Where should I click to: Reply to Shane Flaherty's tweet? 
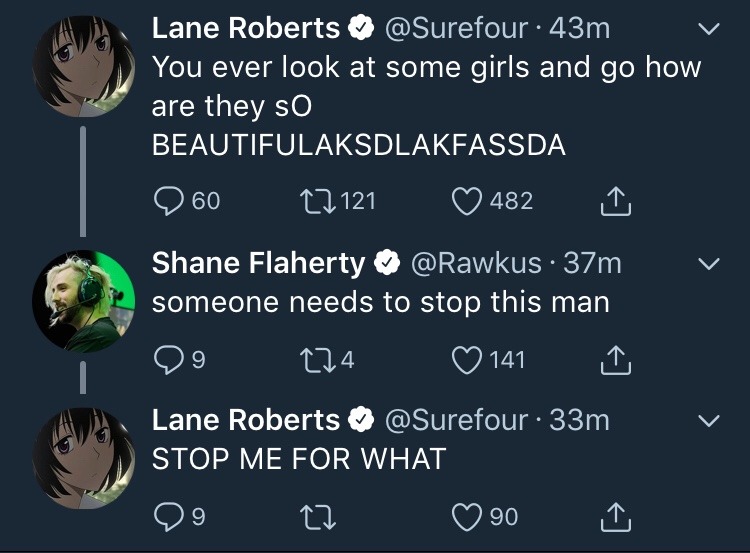coord(167,359)
